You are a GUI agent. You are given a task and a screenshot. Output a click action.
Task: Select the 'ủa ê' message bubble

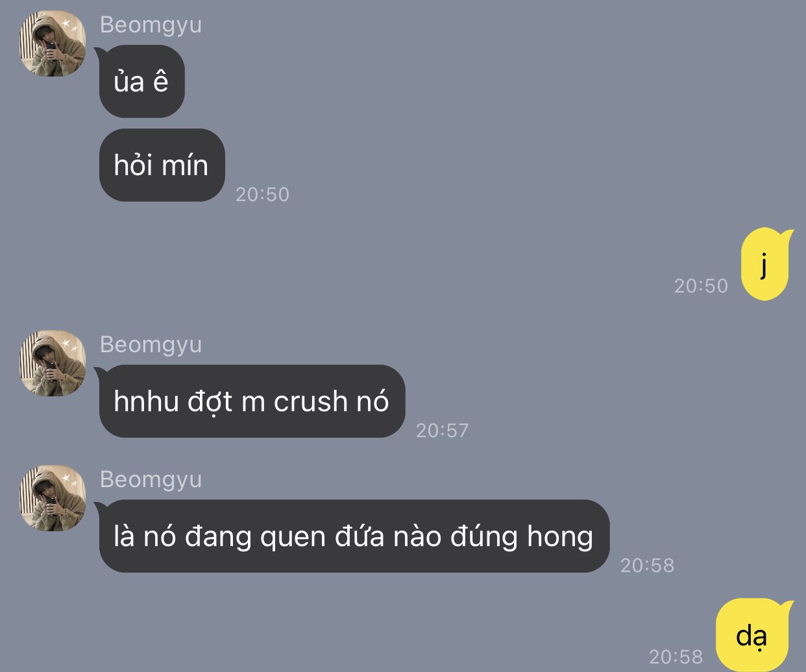[141, 82]
